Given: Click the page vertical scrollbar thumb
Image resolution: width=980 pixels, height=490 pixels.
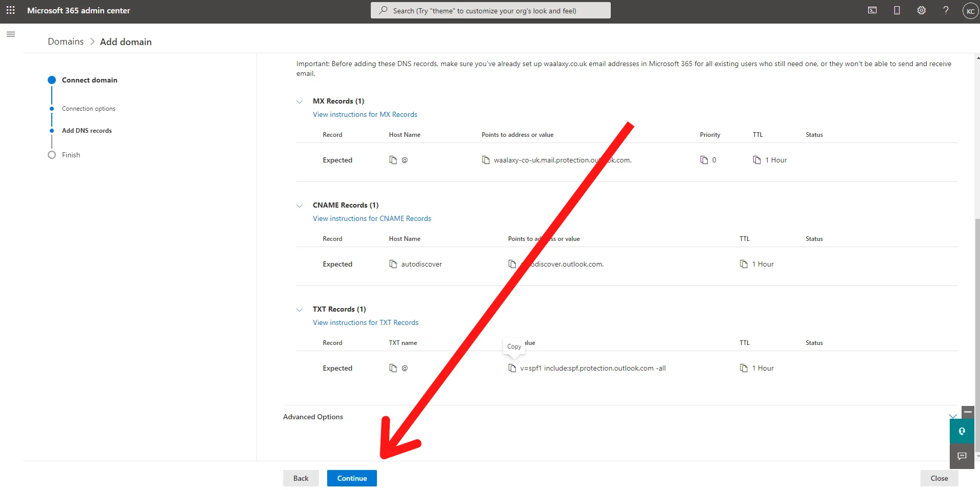Looking at the screenshot, I should point(977,336).
